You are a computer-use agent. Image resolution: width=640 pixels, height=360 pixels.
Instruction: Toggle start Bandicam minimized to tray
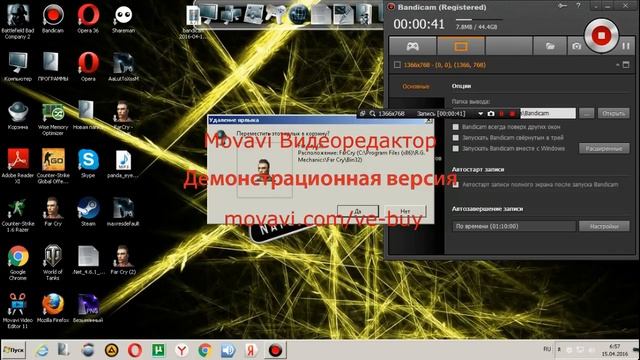456,138
